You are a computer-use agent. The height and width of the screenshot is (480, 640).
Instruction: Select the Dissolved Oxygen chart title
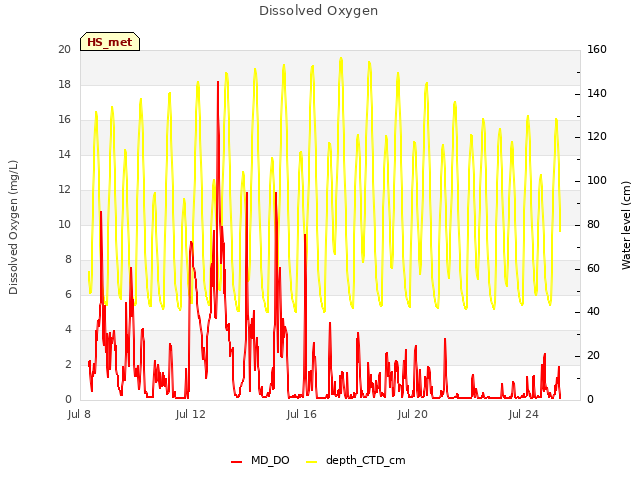318,11
